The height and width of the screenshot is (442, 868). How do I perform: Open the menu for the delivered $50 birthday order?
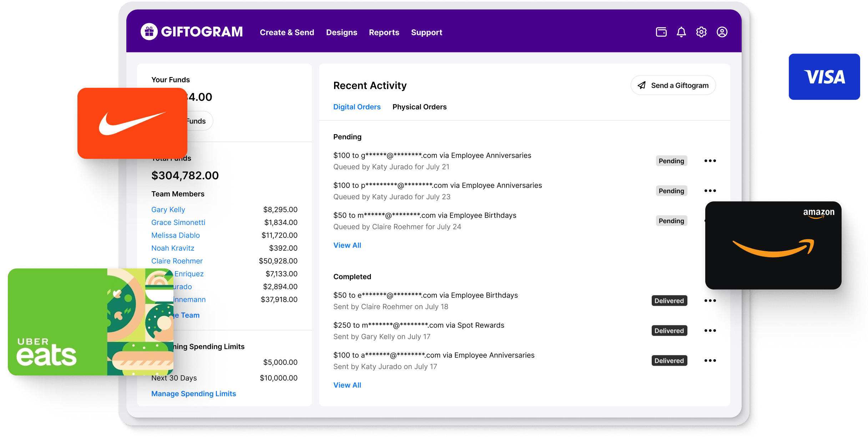(710, 300)
